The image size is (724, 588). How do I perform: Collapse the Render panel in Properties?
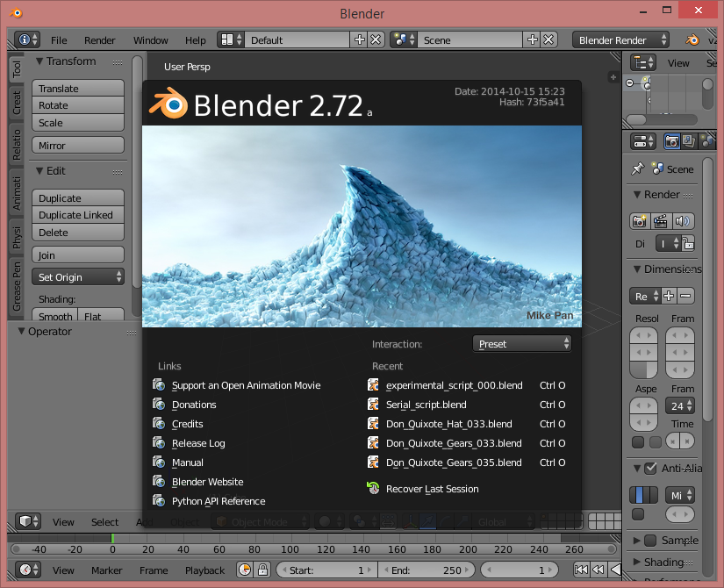(637, 195)
